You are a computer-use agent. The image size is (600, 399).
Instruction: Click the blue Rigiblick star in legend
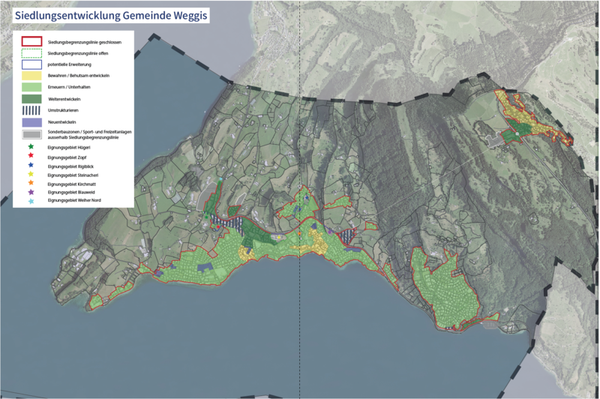click(31, 165)
